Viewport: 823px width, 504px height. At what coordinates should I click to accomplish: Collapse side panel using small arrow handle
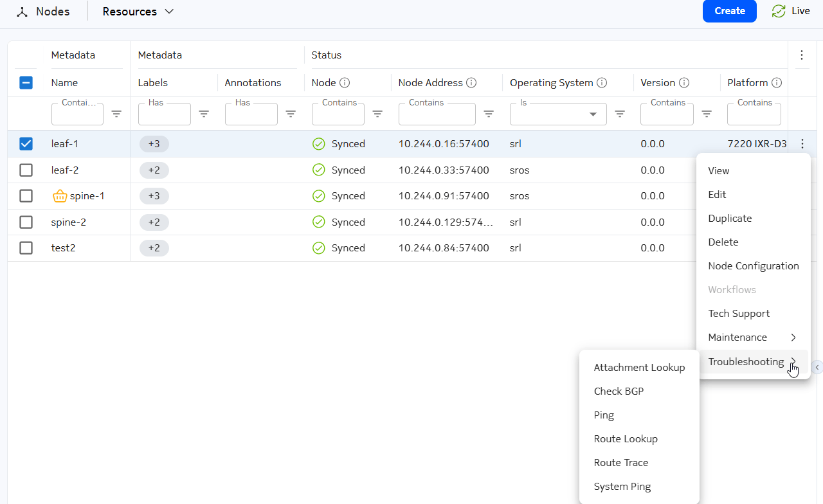817,367
